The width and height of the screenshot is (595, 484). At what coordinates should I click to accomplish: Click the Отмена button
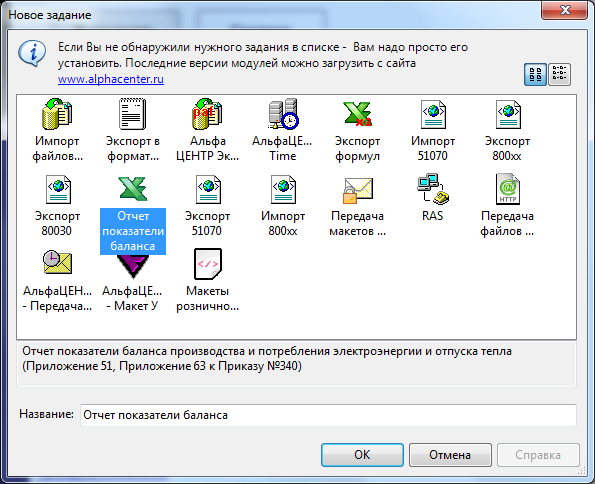[x=450, y=455]
